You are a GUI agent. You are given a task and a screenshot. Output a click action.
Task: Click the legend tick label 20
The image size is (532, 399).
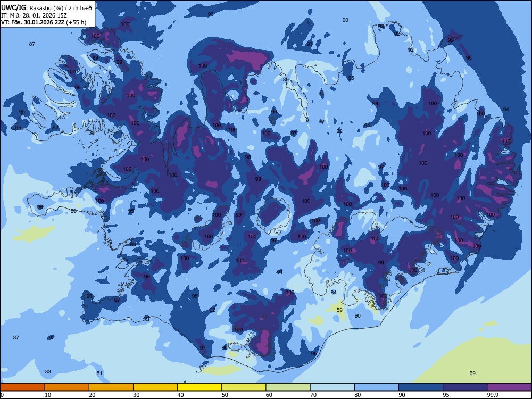coord(92,395)
